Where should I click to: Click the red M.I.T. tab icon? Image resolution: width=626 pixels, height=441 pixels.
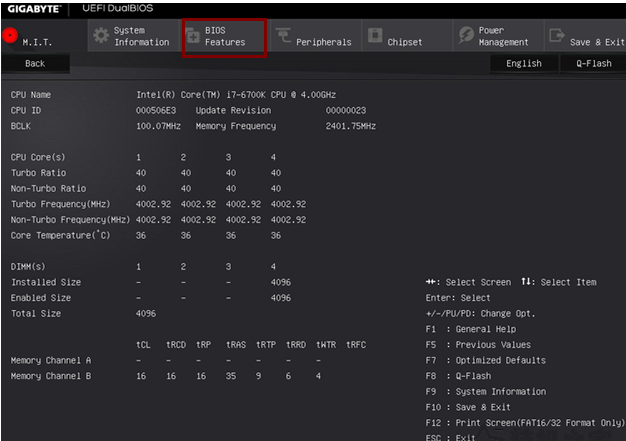[x=11, y=35]
